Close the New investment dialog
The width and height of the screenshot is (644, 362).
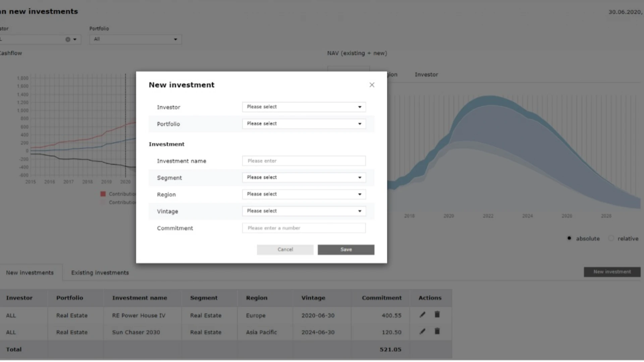point(372,85)
